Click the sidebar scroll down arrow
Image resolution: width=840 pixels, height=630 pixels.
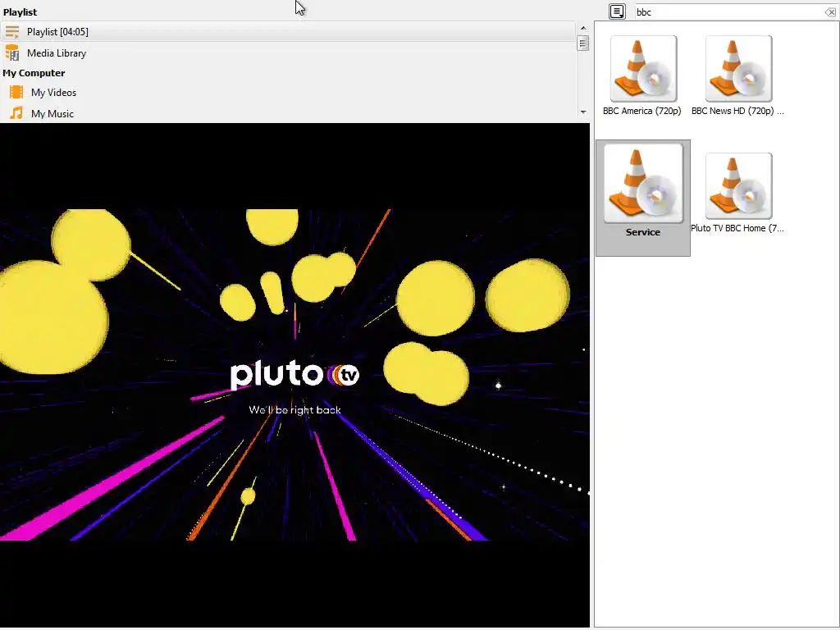click(583, 112)
